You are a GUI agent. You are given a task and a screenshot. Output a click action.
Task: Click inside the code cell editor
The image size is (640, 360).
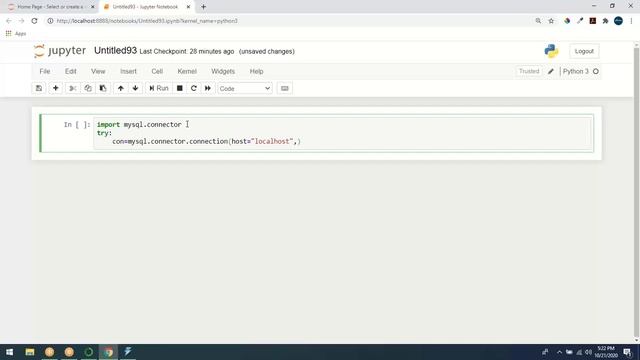[343, 133]
